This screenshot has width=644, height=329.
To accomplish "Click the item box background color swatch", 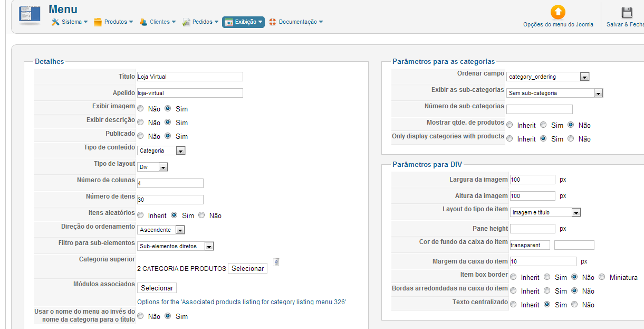I will [574, 245].
